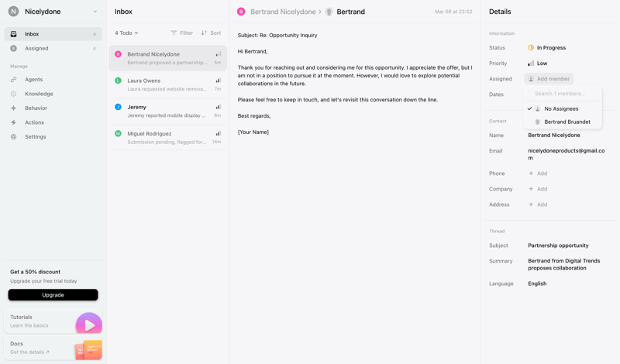Image resolution: width=620 pixels, height=364 pixels.
Task: Click the Actions lightning bolt icon
Action: [x=13, y=122]
